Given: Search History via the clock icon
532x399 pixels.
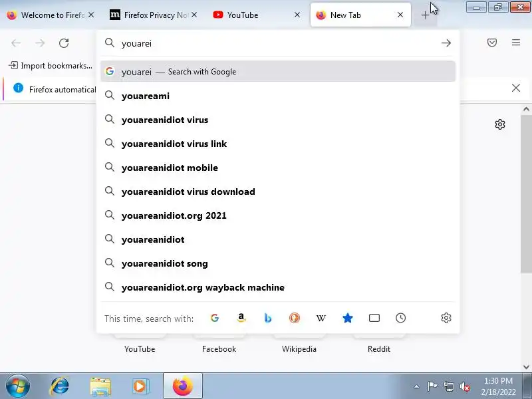Looking at the screenshot, I should coord(401,318).
